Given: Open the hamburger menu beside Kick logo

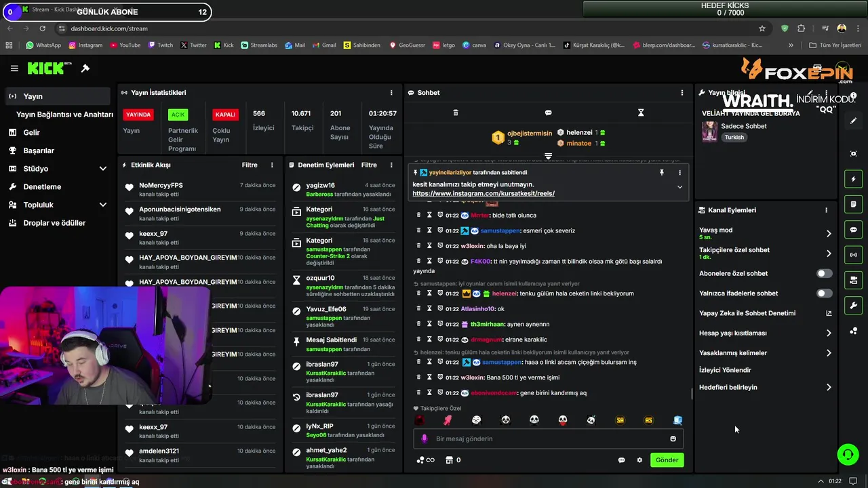Looking at the screenshot, I should (14, 68).
